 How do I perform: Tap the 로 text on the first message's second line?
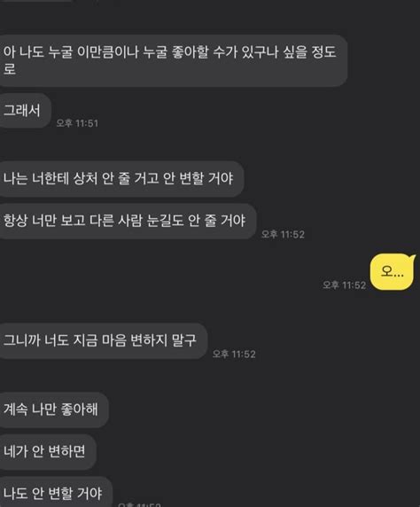coord(9,69)
